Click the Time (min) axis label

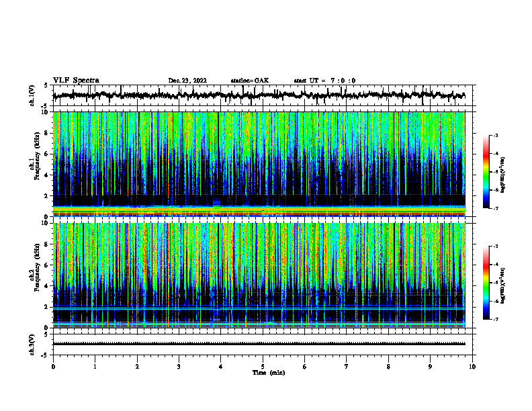coord(269,373)
